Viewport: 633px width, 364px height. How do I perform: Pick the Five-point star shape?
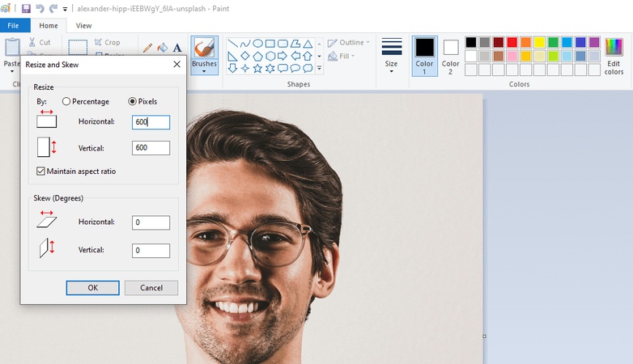(x=257, y=68)
